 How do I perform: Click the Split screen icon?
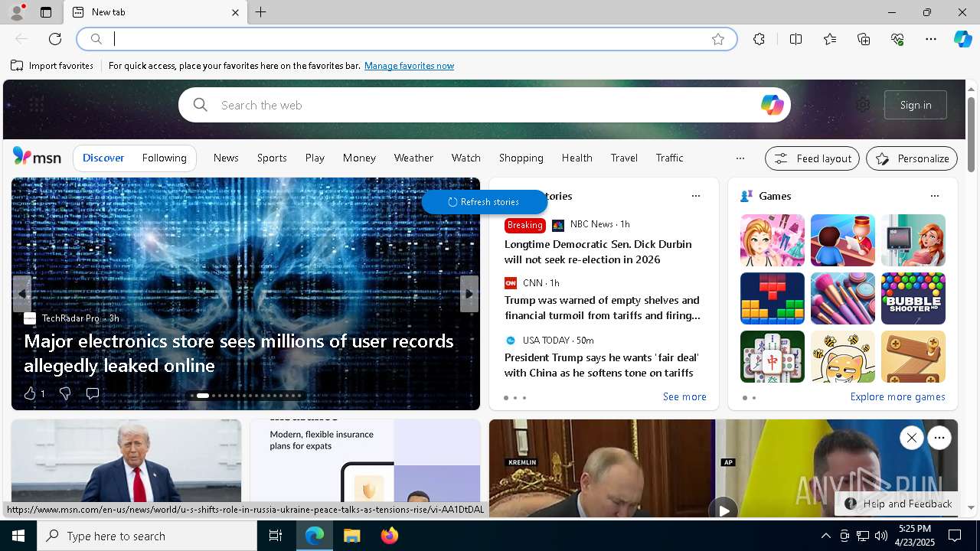(x=795, y=39)
